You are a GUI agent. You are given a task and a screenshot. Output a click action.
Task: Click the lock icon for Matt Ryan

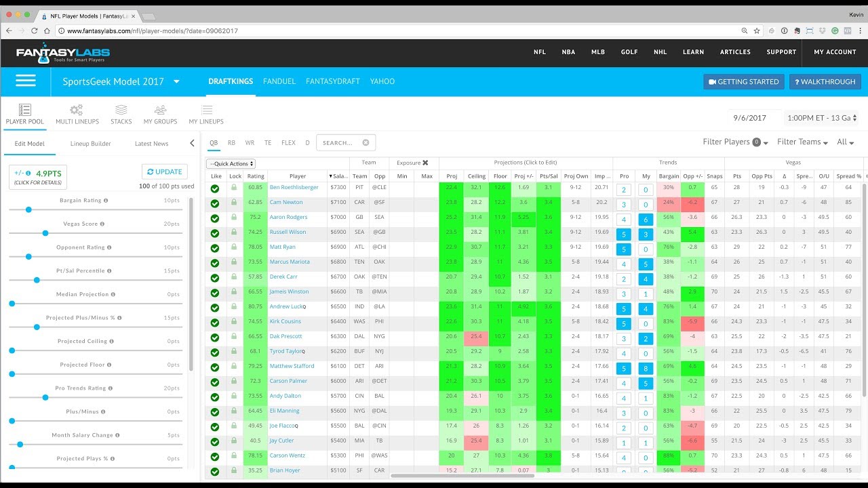(x=235, y=247)
